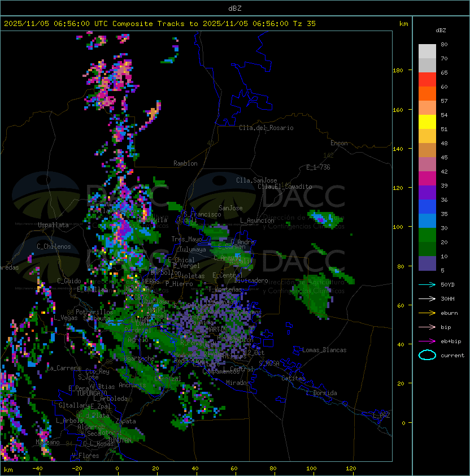Select the orange 57–60 dBZ color swatch
The image size is (470, 476).
pos(427,94)
